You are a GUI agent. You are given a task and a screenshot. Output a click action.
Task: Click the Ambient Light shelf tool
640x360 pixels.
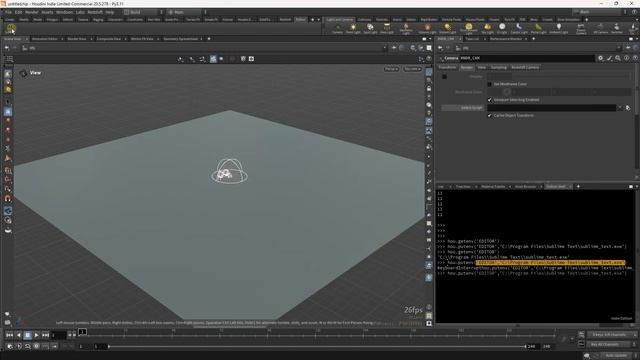pyautogui.click(x=558, y=29)
